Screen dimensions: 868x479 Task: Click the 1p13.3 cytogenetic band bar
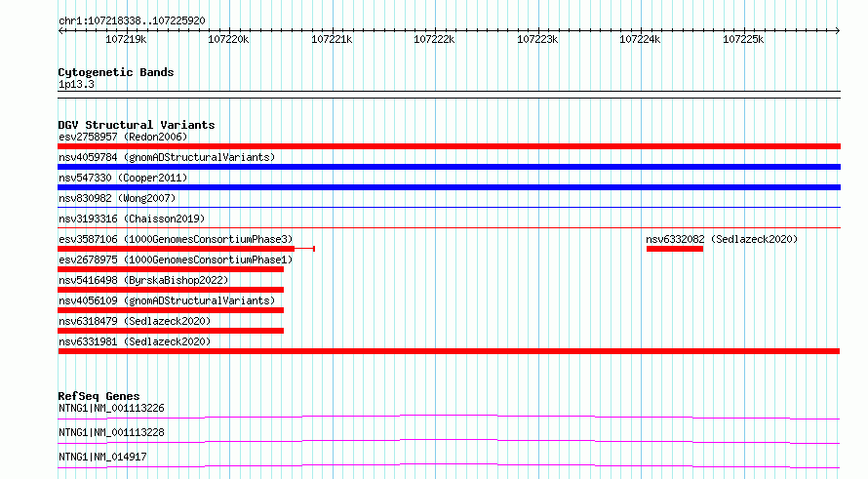pos(449,95)
